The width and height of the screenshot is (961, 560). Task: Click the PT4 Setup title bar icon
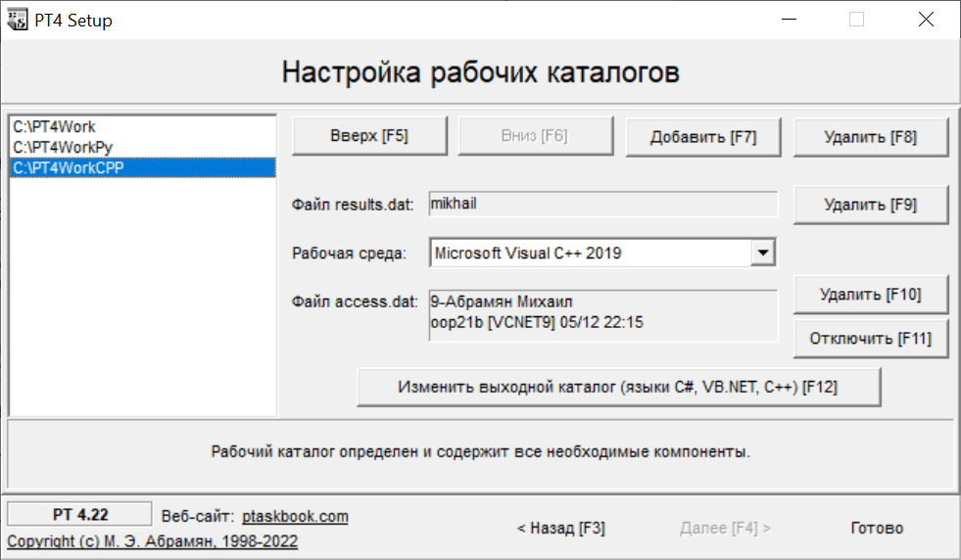coord(18,20)
